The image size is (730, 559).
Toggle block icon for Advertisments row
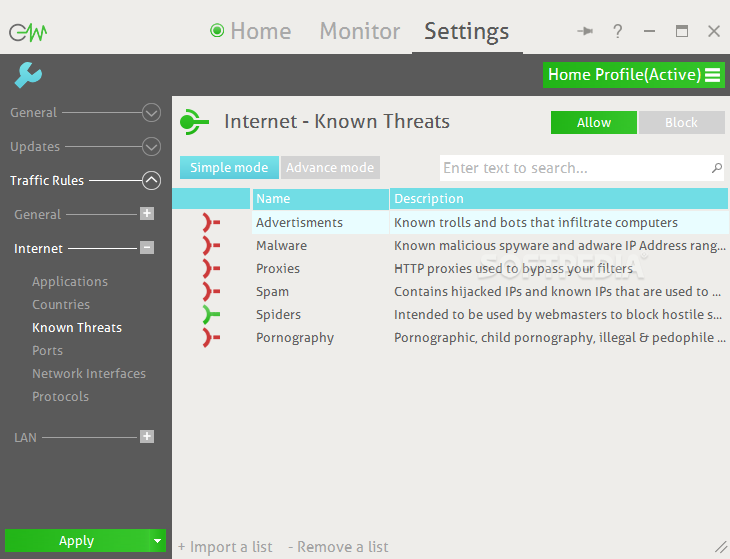point(211,222)
